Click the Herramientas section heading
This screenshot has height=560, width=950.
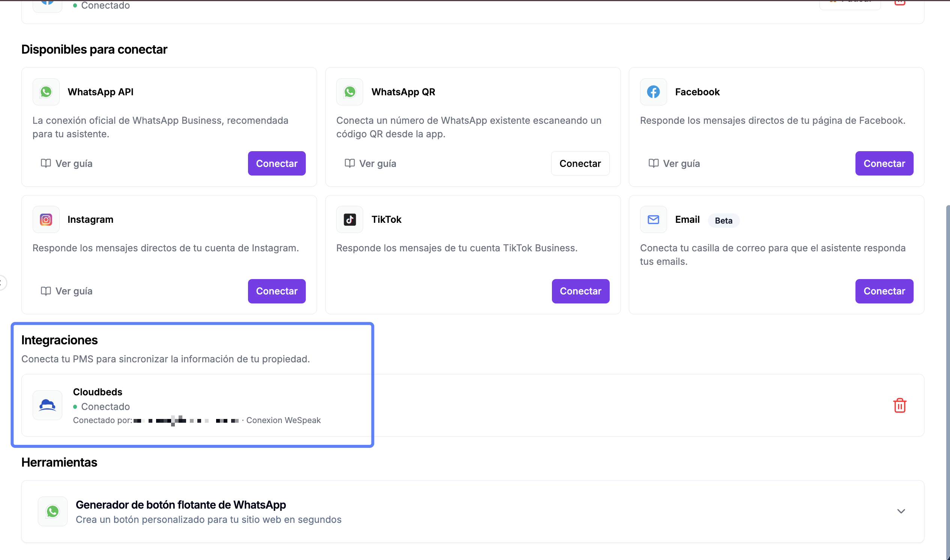(59, 462)
